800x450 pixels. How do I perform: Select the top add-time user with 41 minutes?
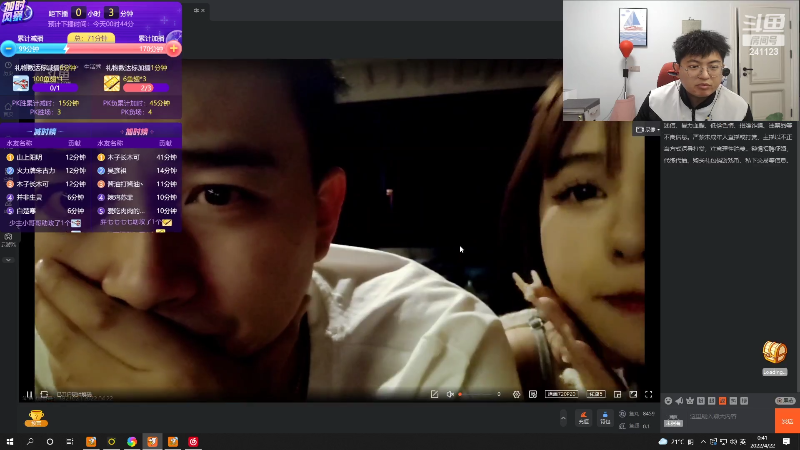click(137, 157)
